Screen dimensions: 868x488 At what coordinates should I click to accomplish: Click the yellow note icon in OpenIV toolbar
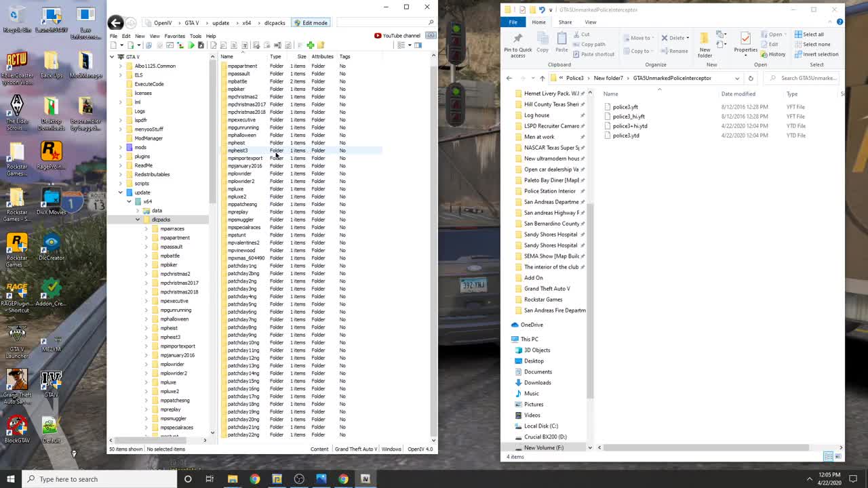(321, 45)
